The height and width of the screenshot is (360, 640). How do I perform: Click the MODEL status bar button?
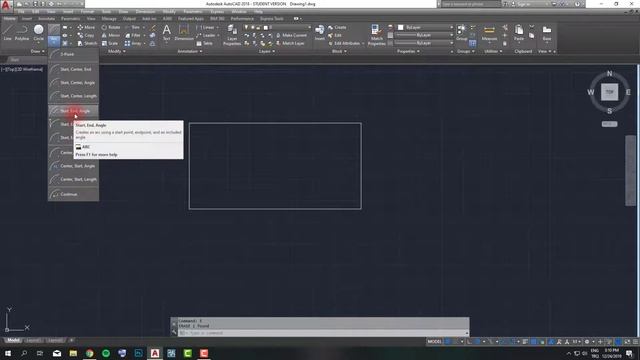point(435,342)
